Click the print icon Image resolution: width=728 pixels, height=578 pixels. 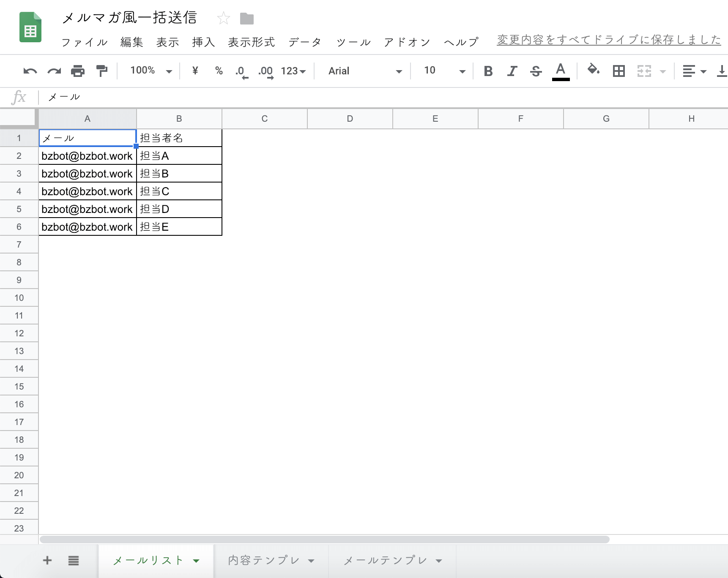[x=78, y=71]
